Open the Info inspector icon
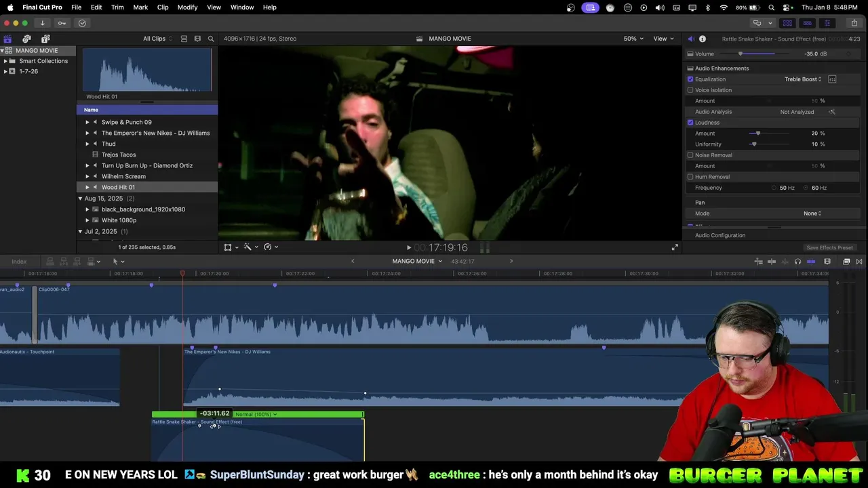The height and width of the screenshot is (488, 868). click(x=703, y=39)
